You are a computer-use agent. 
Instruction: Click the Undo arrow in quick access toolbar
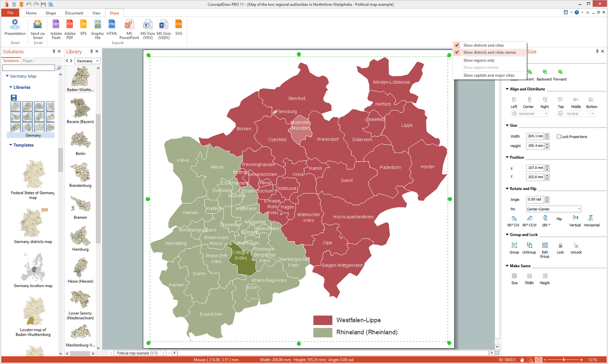pyautogui.click(x=28, y=4)
